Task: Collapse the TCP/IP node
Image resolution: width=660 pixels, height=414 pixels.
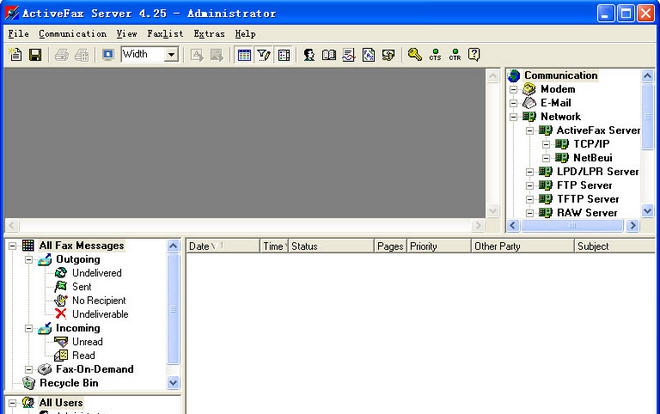Action: [546, 144]
